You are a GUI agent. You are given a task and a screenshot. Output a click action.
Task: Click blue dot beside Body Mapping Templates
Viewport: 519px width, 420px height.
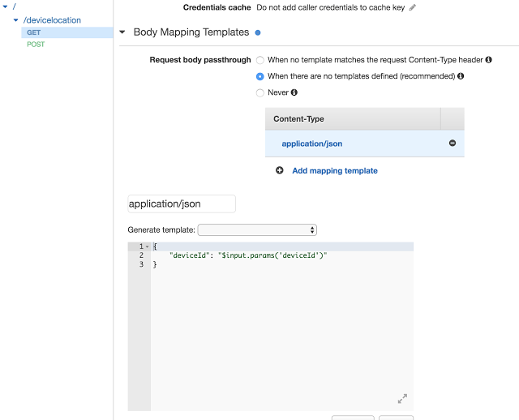[x=258, y=33]
